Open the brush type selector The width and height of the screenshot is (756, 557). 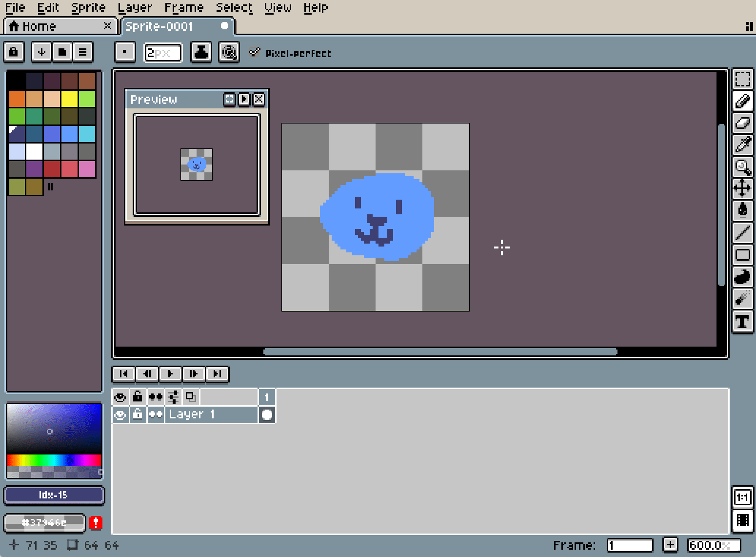[125, 52]
